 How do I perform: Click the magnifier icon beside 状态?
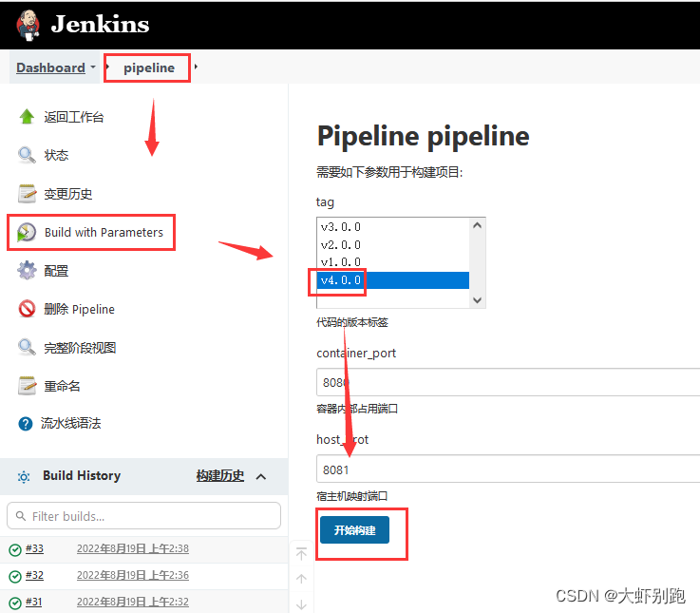[x=27, y=155]
